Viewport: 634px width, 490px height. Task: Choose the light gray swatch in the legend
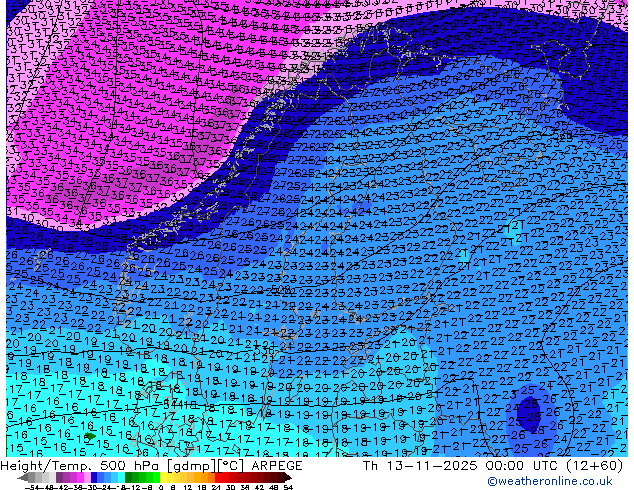tap(52, 478)
